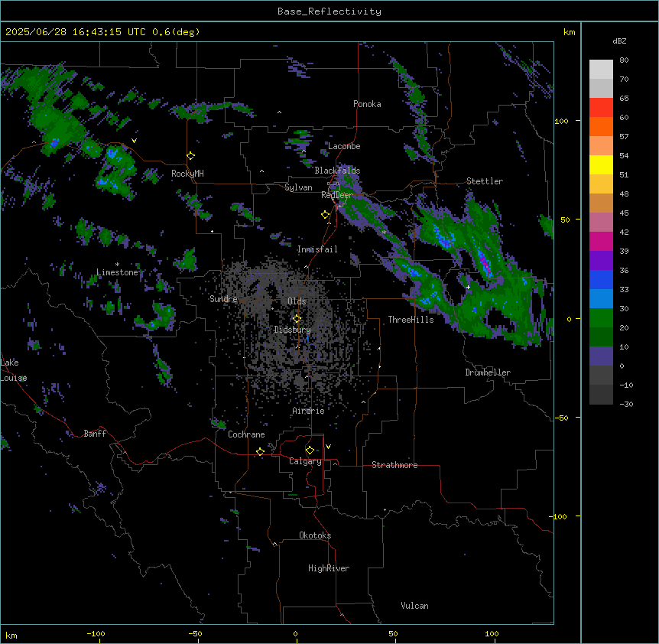Select the Lacombe city label

tap(344, 146)
